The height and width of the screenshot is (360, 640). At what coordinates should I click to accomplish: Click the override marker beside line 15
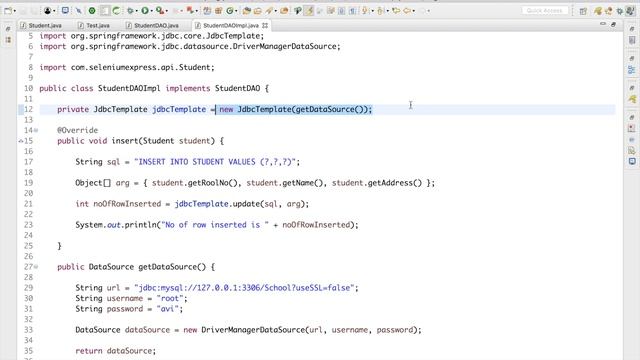tap(21, 141)
